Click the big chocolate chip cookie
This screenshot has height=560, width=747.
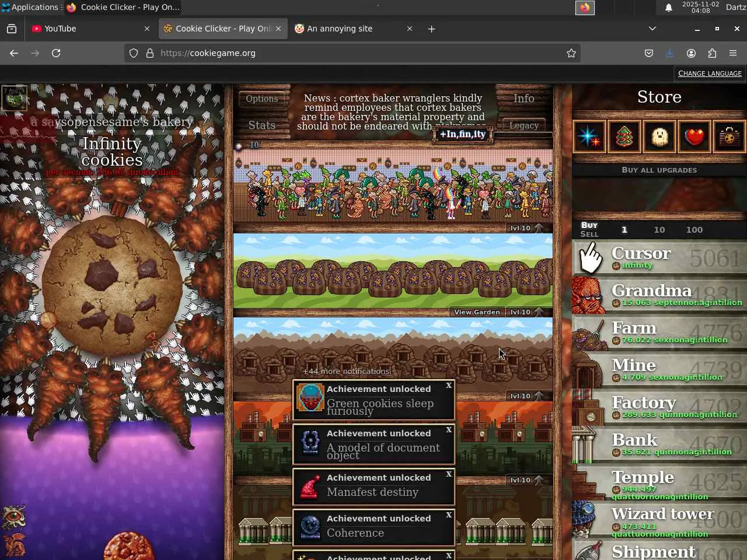(x=112, y=285)
